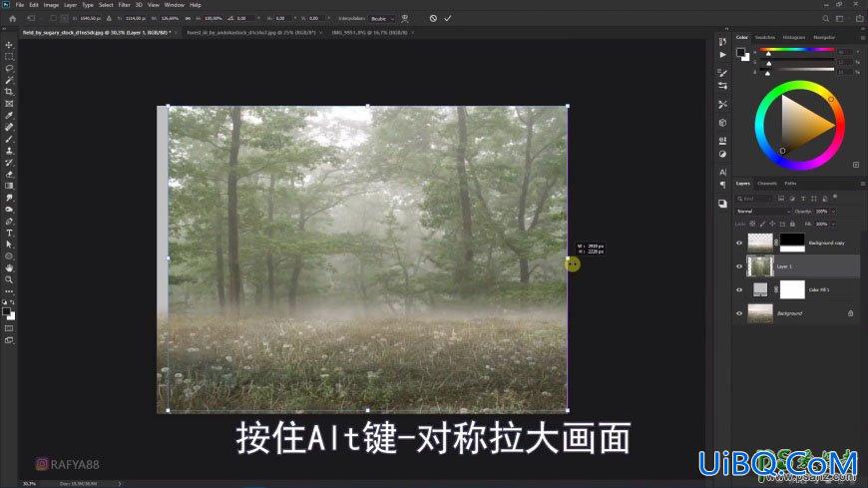The width and height of the screenshot is (868, 488).
Task: Open the layer filter kind dropdown
Action: [754, 199]
